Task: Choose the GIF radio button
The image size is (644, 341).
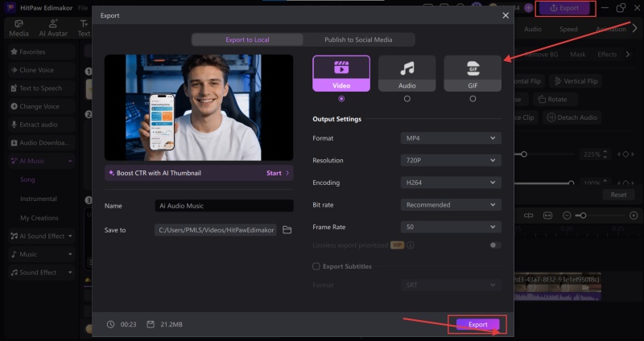Action: (x=473, y=99)
